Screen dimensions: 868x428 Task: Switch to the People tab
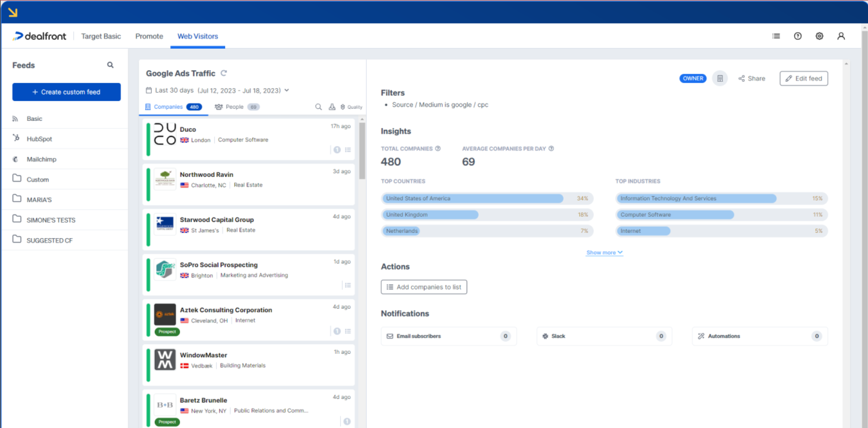237,107
